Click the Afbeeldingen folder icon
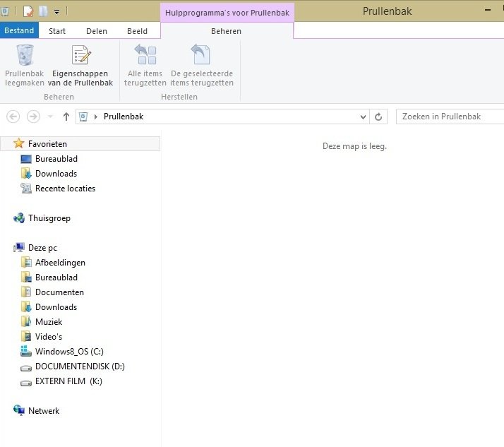The image size is (504, 447). (x=26, y=263)
